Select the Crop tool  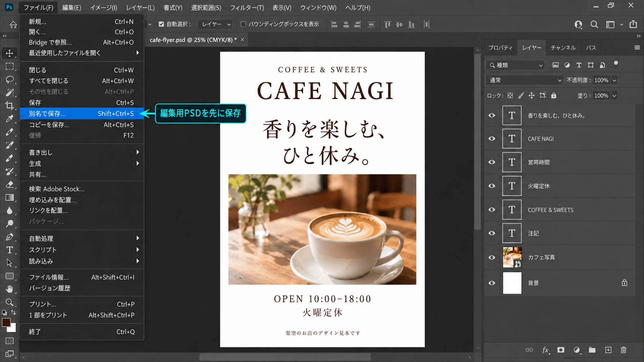[10, 105]
